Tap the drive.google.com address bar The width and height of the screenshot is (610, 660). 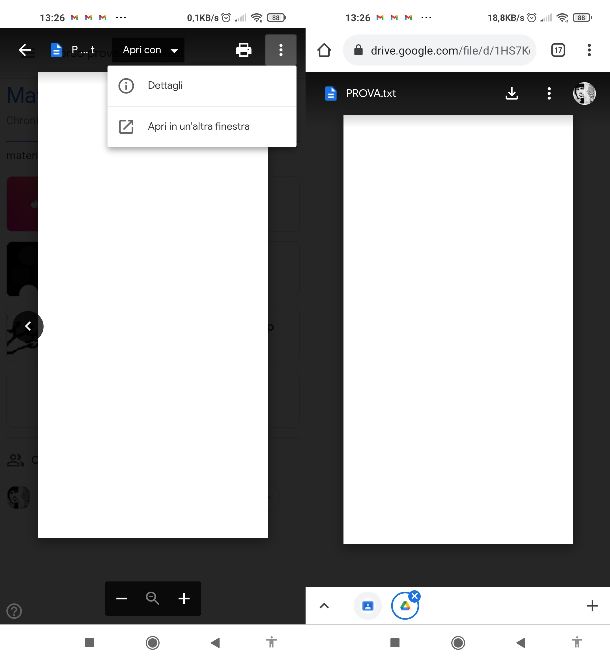point(440,51)
